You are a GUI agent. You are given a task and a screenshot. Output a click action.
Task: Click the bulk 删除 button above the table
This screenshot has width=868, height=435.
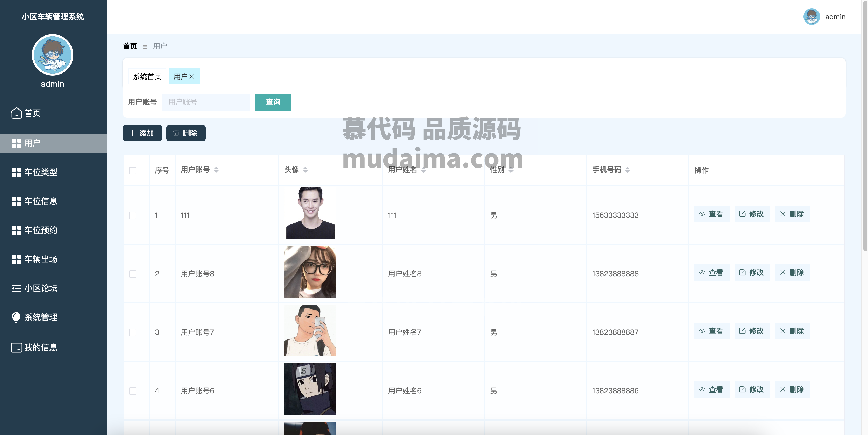click(186, 133)
